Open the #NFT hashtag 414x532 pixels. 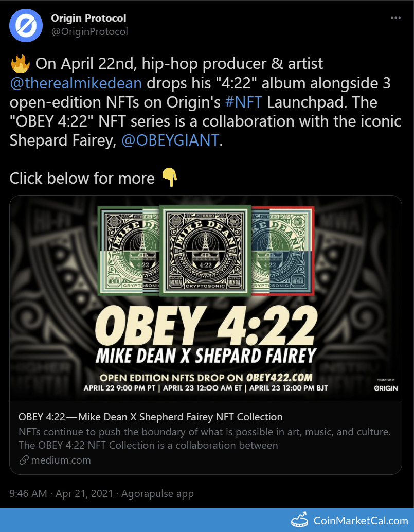click(x=243, y=102)
